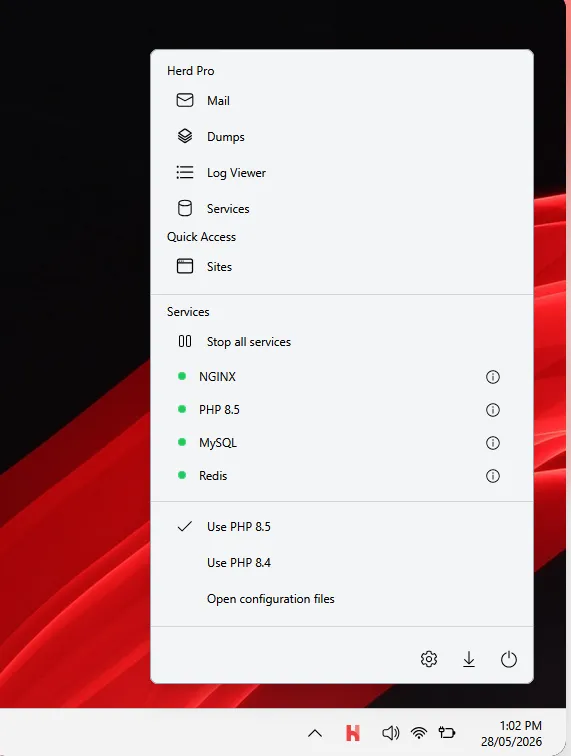The height and width of the screenshot is (756, 571).
Task: Click the PHP 8.5 service name
Action: (x=219, y=409)
